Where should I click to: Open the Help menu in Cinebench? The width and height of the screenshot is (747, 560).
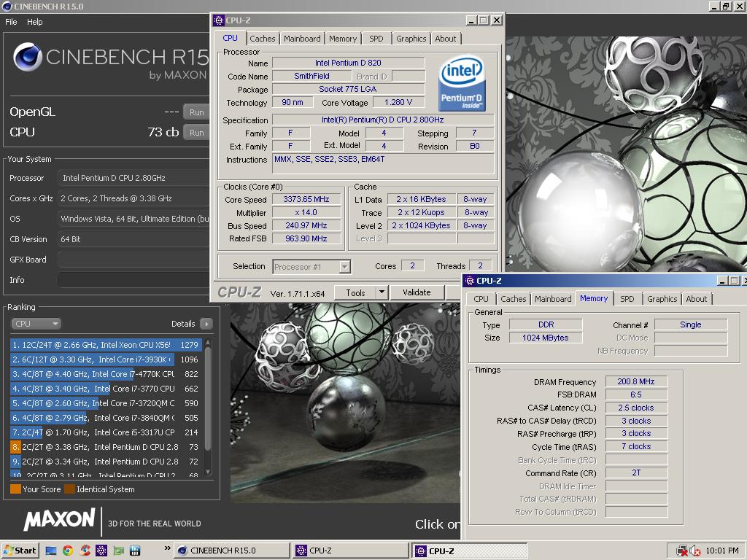point(34,22)
